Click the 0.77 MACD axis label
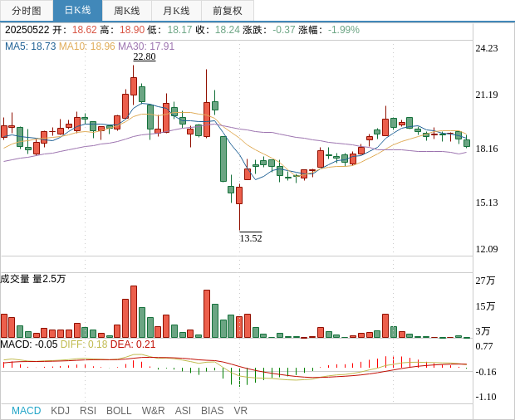The height and width of the screenshot is (420, 515). click(x=484, y=346)
